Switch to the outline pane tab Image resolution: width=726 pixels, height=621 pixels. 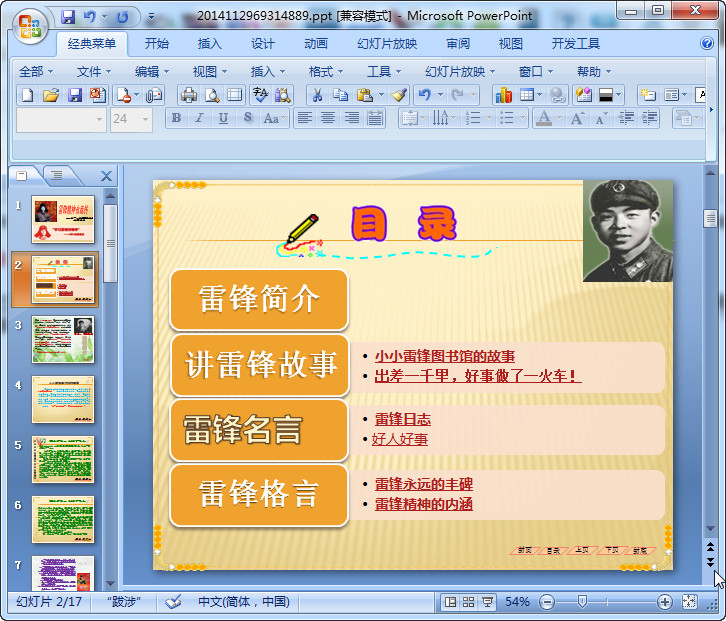click(x=57, y=176)
